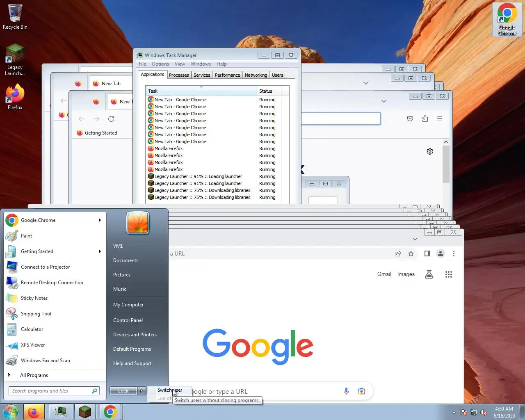Open Documents from Start menu

(x=126, y=260)
